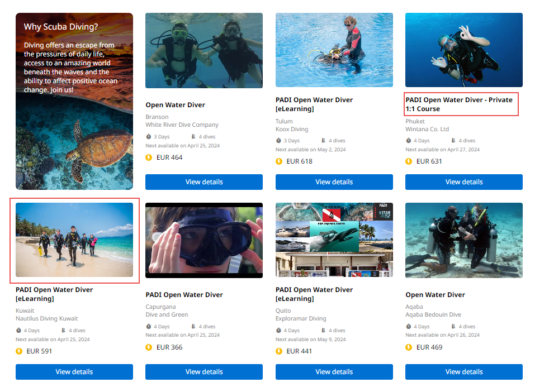The image size is (549, 392).
Task: Click the duration icon on the Branson course
Action: 149,137
